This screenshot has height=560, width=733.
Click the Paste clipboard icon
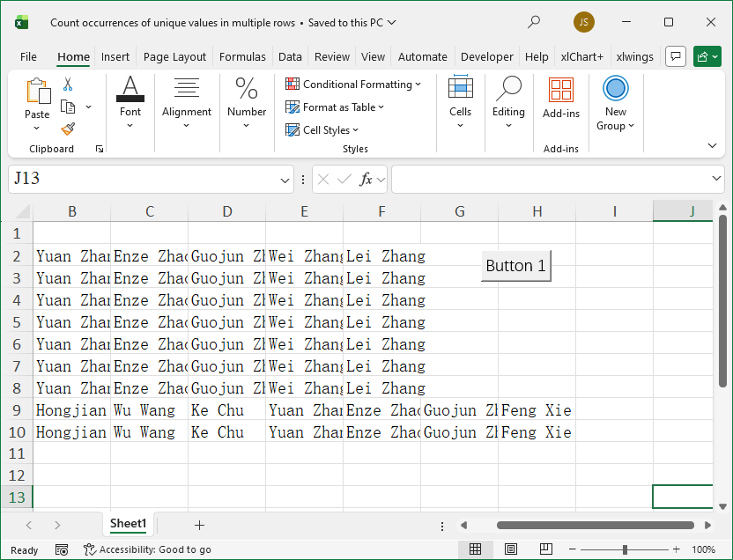pos(37,92)
